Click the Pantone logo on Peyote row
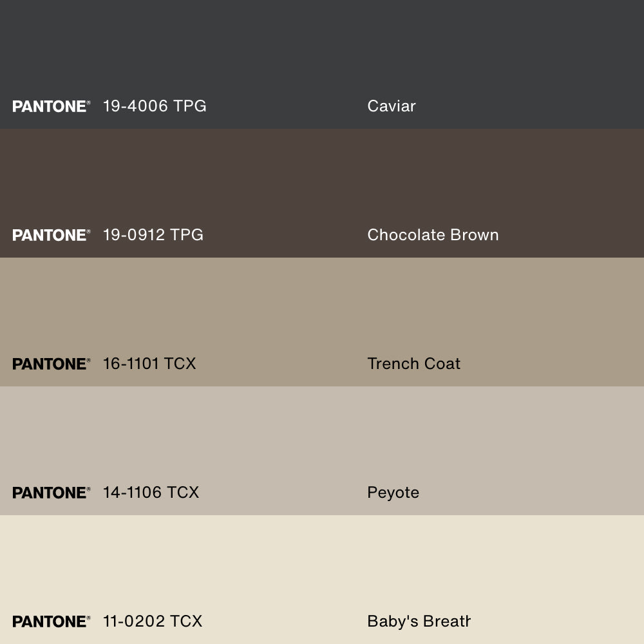The image size is (644, 644). coord(51,493)
